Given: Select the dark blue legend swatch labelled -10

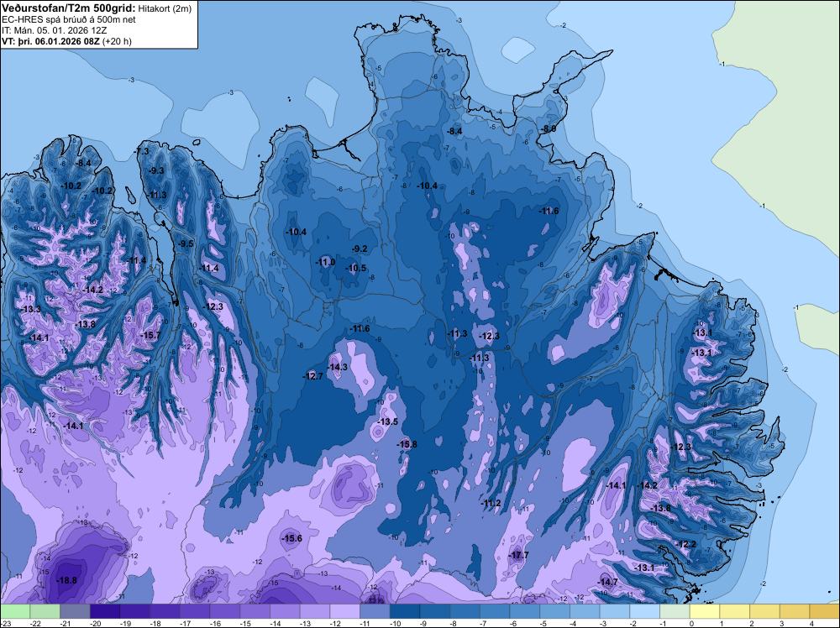Looking at the screenshot, I should pyautogui.click(x=405, y=611).
